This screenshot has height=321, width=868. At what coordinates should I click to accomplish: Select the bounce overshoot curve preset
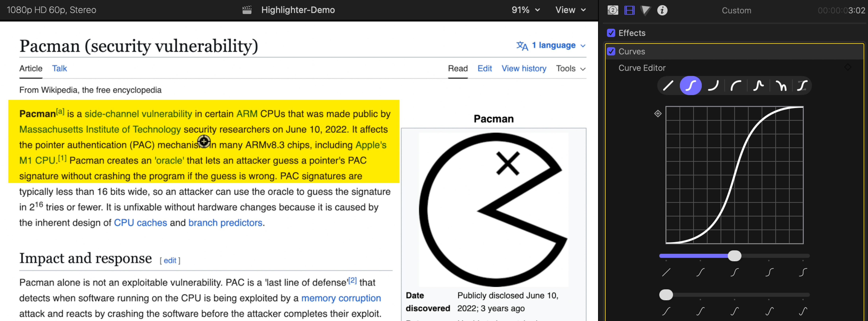click(758, 86)
